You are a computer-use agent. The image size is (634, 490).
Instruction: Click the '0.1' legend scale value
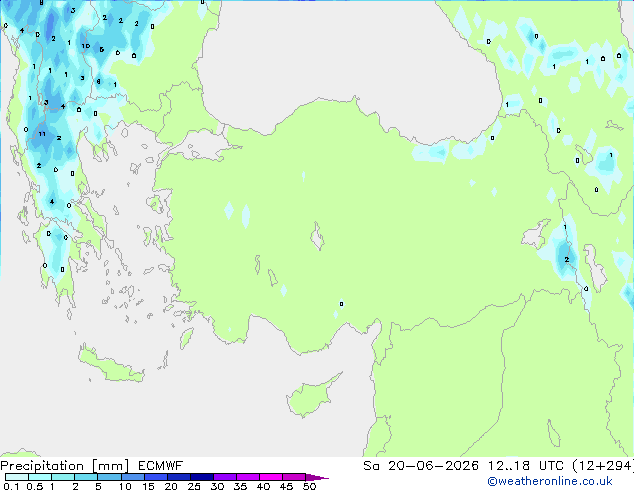click(x=11, y=486)
